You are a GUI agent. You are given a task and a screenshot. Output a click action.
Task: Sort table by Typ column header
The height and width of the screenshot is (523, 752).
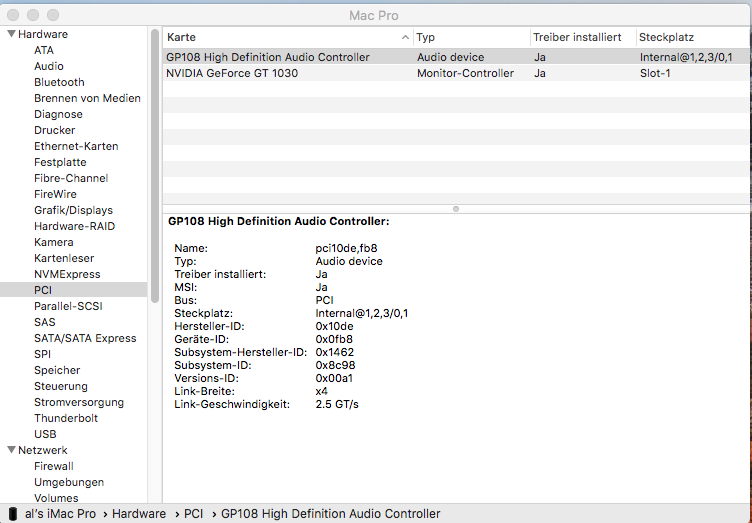coord(471,37)
